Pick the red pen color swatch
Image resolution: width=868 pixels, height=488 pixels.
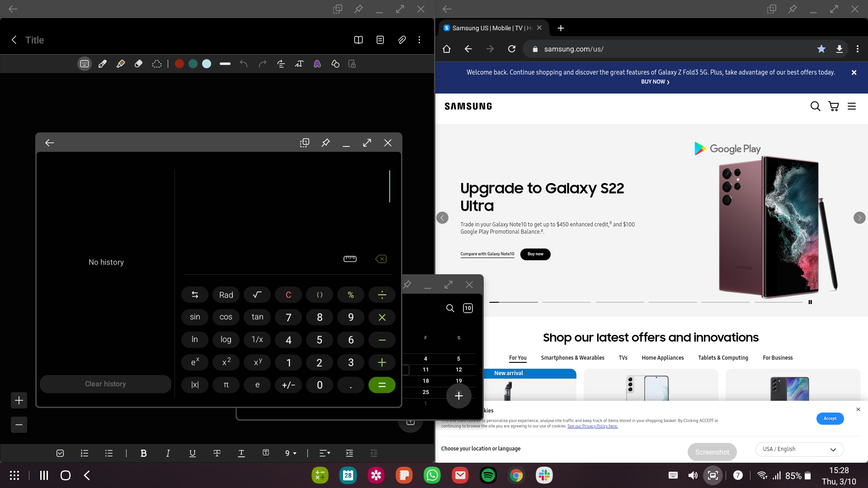[179, 64]
